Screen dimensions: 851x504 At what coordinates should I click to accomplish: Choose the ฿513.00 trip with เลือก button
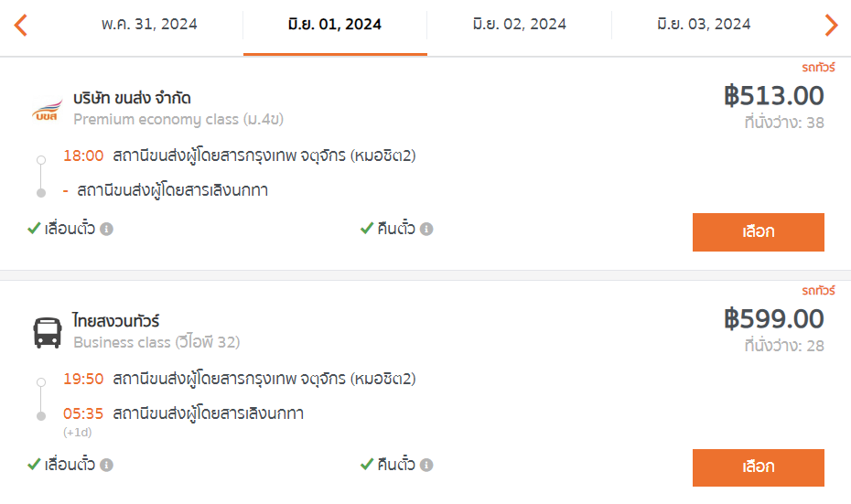coord(759,232)
